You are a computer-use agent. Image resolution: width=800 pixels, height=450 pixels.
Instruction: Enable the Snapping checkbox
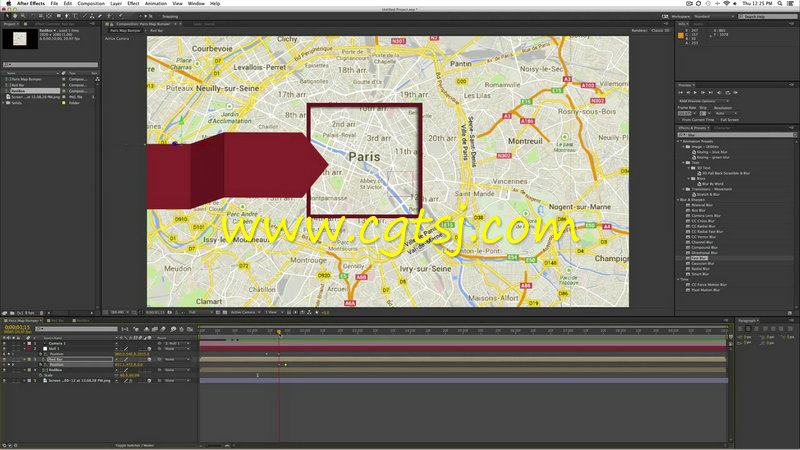pyautogui.click(x=159, y=16)
